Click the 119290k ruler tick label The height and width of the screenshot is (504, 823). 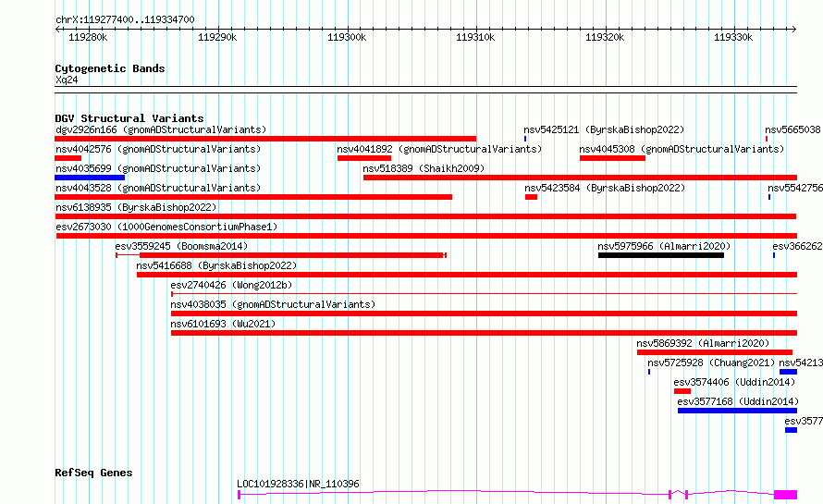pos(217,37)
